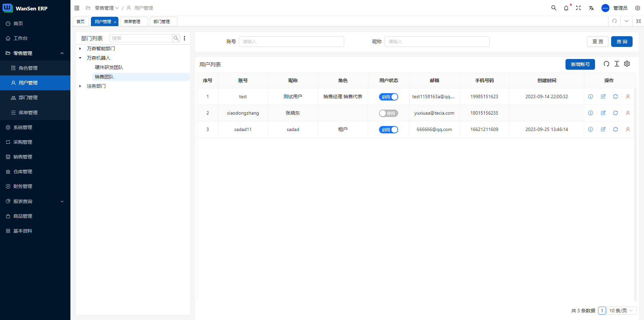This screenshot has height=320, width=644.
Task: Open 角色管理 in the sidebar
Action: (28, 68)
